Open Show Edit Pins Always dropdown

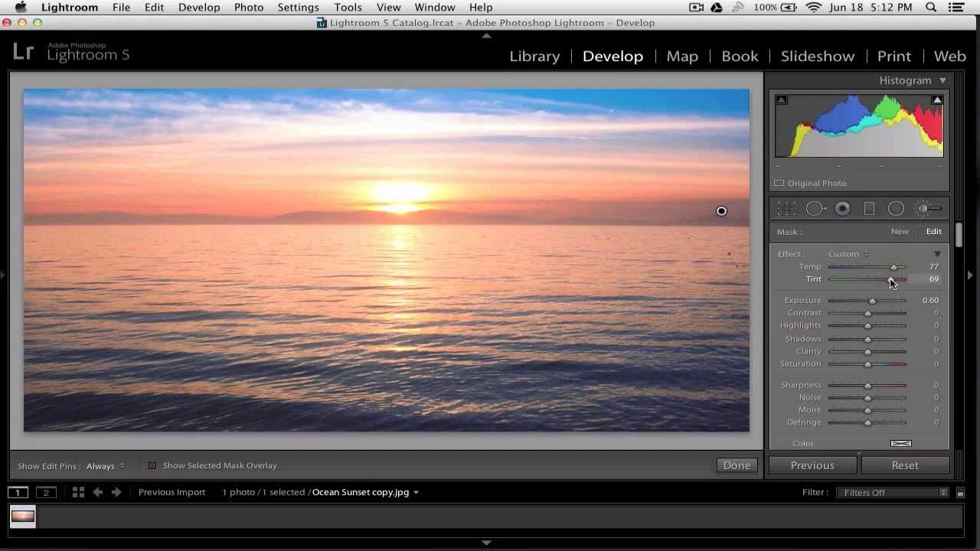coord(105,466)
